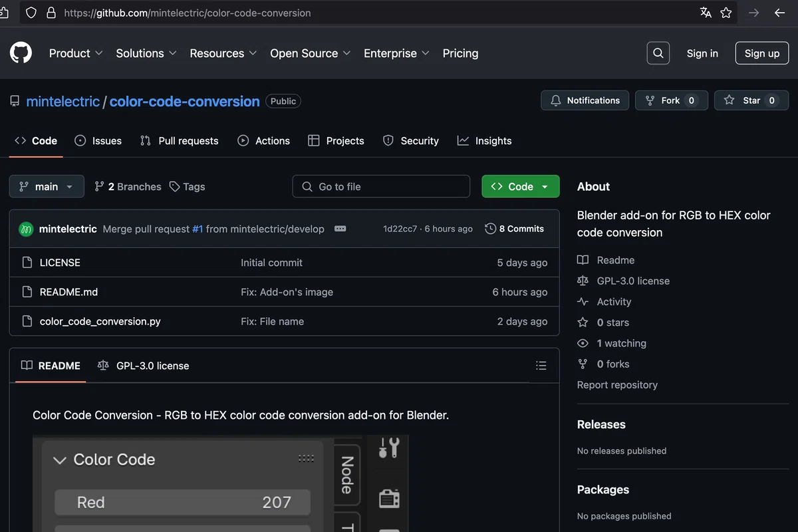Open the Projects tab
The height and width of the screenshot is (532, 798).
pyautogui.click(x=336, y=141)
